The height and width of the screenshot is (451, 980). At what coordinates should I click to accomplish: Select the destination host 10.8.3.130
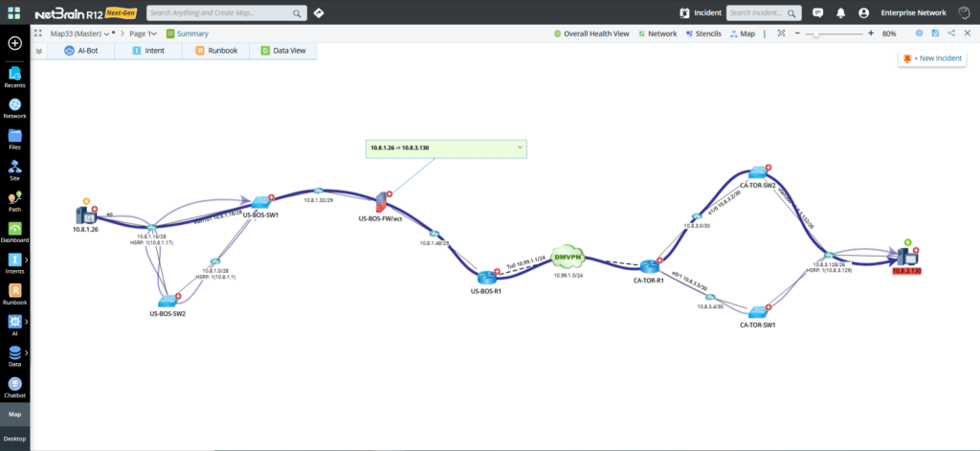click(x=907, y=256)
